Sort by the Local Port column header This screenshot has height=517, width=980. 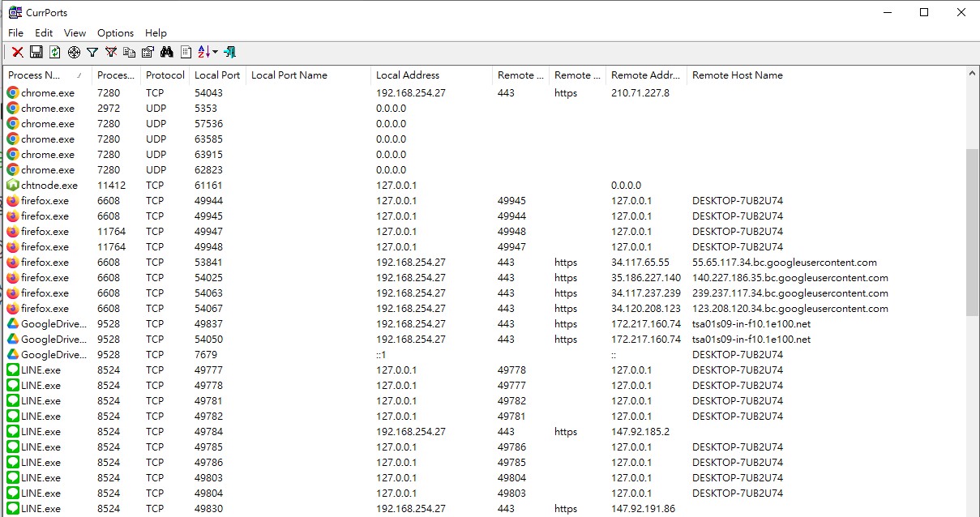(x=217, y=75)
